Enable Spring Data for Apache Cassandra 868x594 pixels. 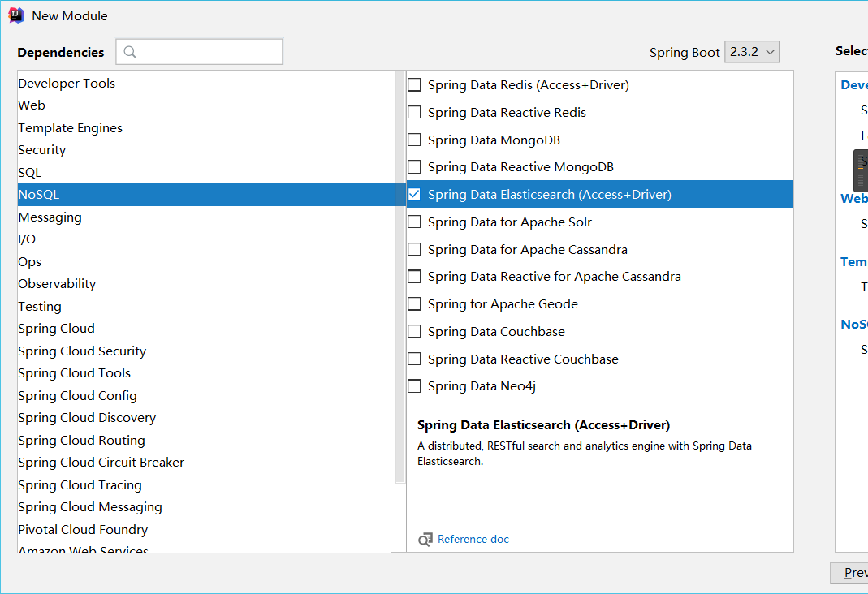click(414, 249)
